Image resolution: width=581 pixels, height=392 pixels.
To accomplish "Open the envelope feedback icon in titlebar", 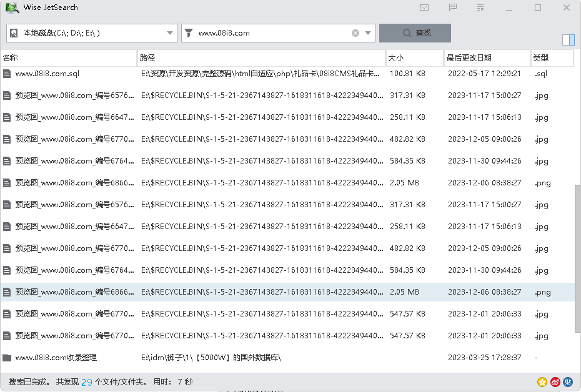I will pos(424,7).
